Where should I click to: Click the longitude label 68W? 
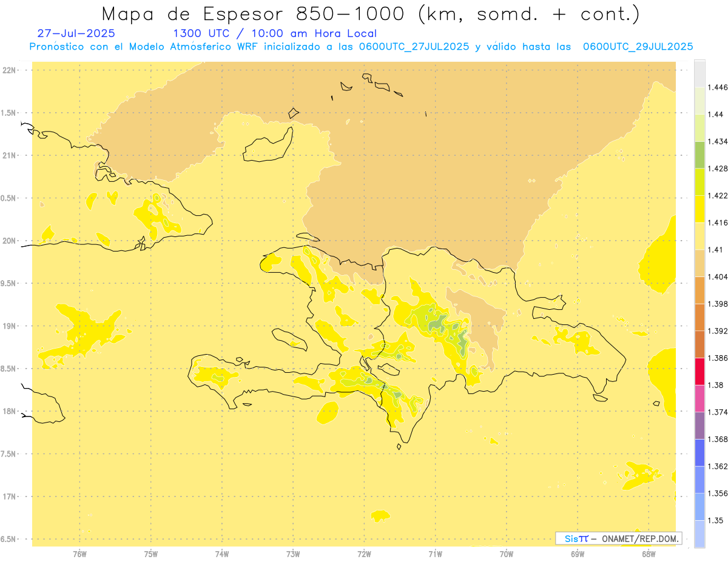pyautogui.click(x=649, y=554)
